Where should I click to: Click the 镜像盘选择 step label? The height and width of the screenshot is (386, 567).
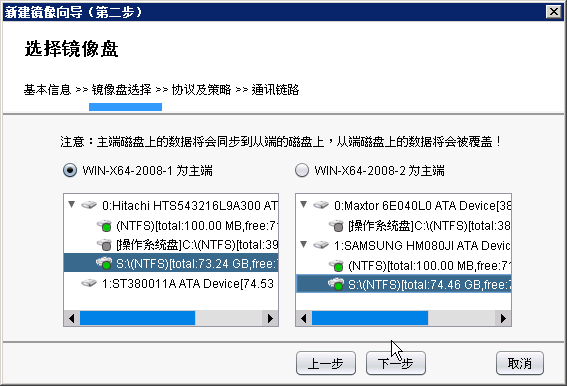point(122,89)
